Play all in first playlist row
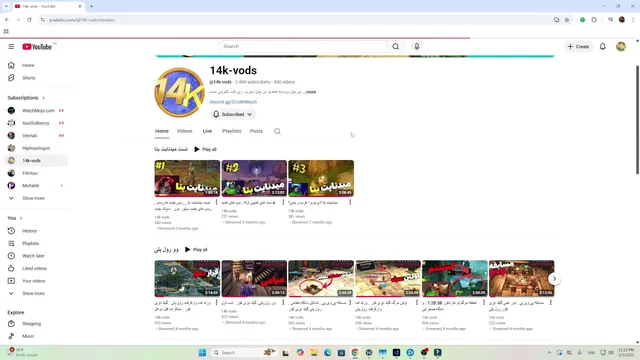The image size is (640, 360). coord(205,149)
